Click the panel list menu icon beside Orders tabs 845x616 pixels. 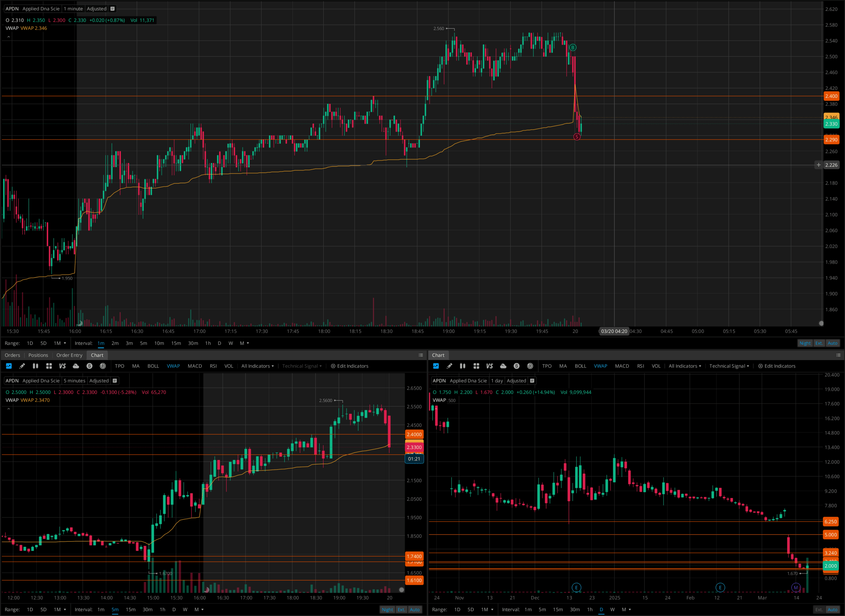click(x=421, y=355)
